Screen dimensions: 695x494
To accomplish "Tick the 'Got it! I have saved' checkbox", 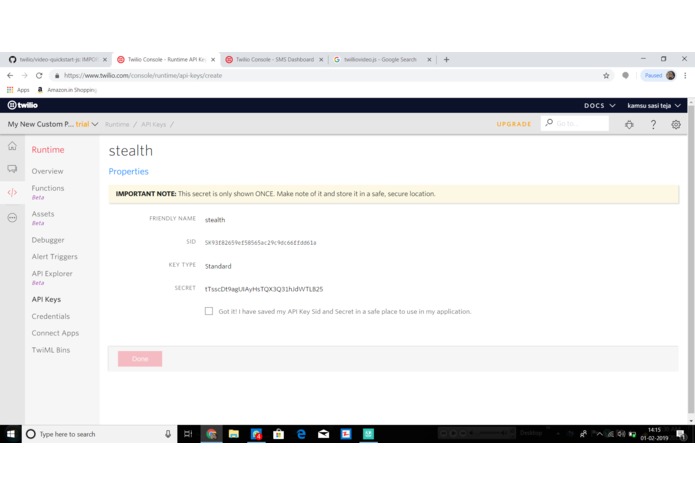I will [x=209, y=311].
